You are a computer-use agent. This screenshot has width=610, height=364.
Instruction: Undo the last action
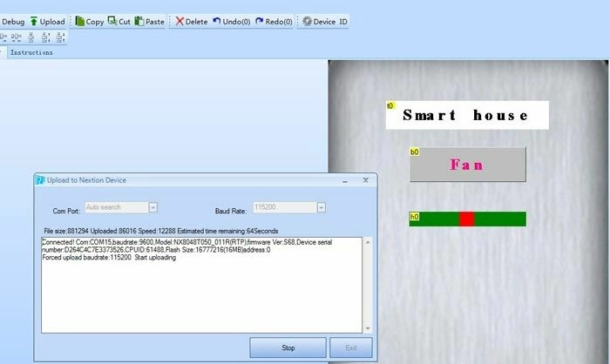point(230,20)
